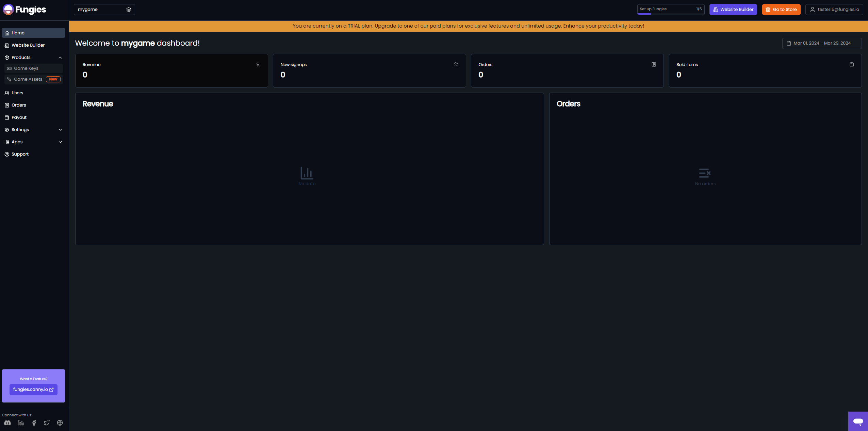Open the Facebook social icon
The width and height of the screenshot is (868, 431).
point(34,423)
